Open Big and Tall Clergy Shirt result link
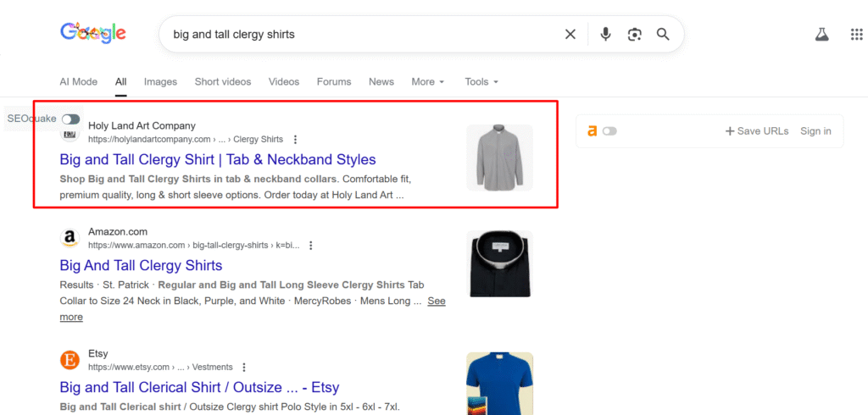868x415 pixels. click(x=217, y=159)
